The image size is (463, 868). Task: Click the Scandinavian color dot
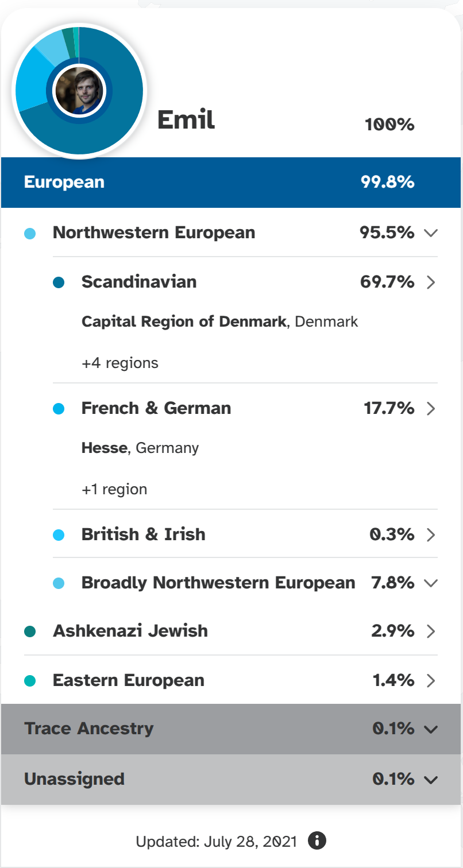point(58,282)
